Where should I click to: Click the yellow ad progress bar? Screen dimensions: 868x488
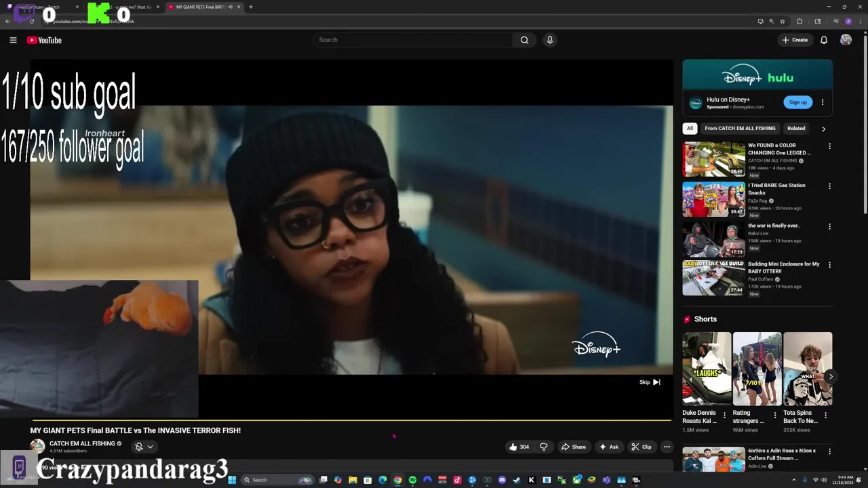coord(351,420)
